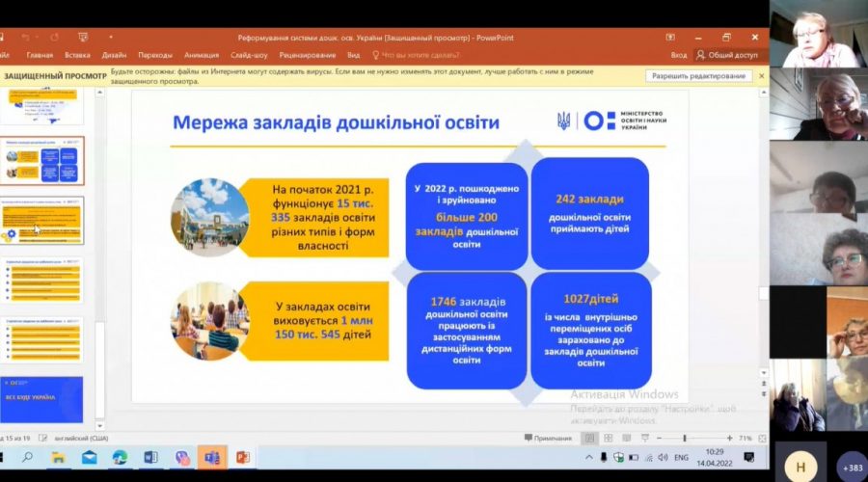Click the +383 more participants badge
868x482 pixels.
point(853,468)
